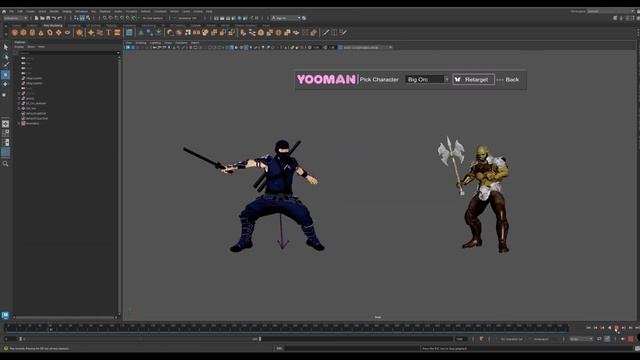Open the viewport Panels menu
This screenshot has height=360, width=640.
tap(195, 42)
